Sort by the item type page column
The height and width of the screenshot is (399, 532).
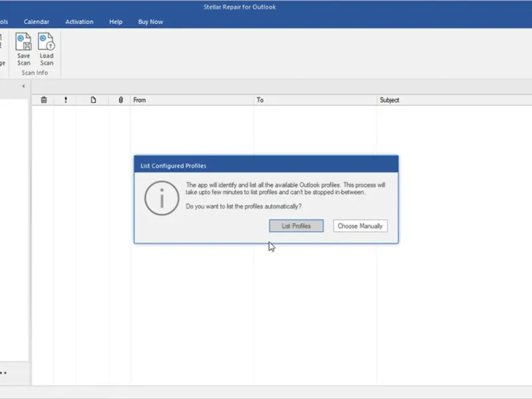point(93,100)
